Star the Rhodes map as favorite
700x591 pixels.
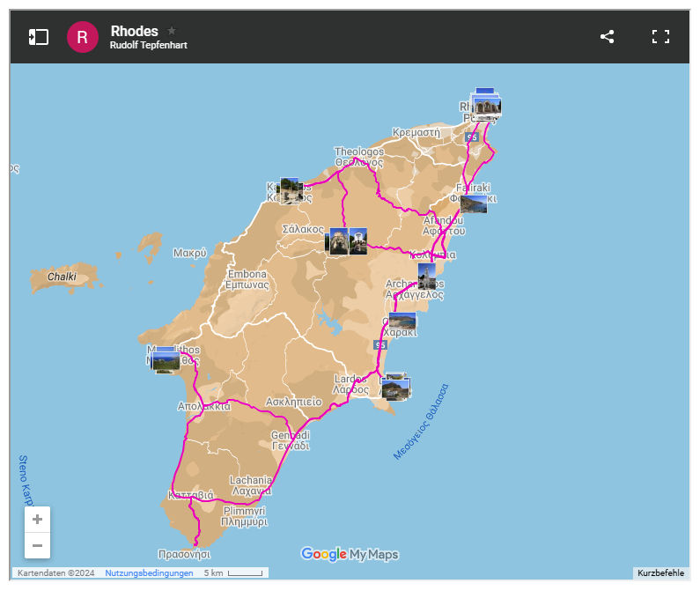coord(172,31)
